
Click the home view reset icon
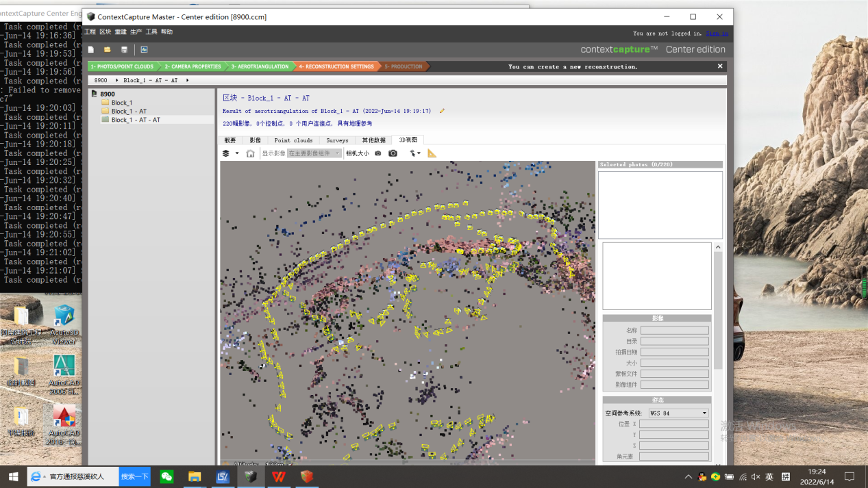(250, 153)
